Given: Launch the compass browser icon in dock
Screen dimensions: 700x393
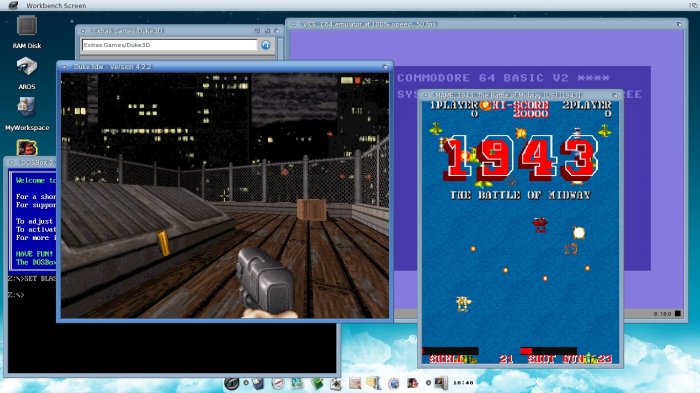Looking at the screenshot, I should pyautogui.click(x=278, y=383).
